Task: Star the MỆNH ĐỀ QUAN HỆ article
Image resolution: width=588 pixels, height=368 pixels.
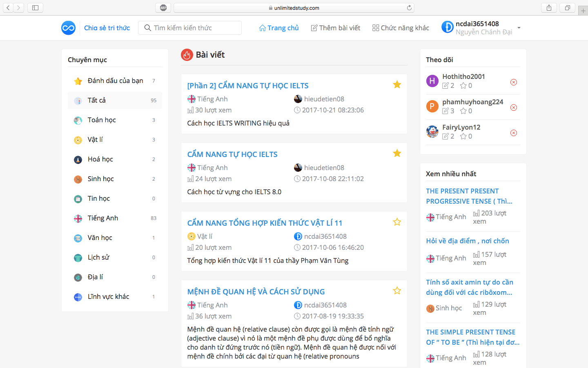Action: click(x=397, y=291)
